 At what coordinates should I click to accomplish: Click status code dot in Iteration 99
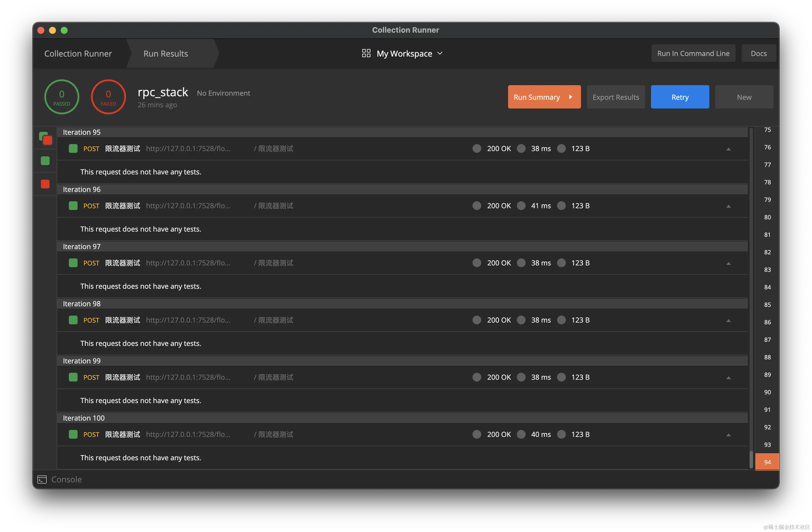pos(477,377)
